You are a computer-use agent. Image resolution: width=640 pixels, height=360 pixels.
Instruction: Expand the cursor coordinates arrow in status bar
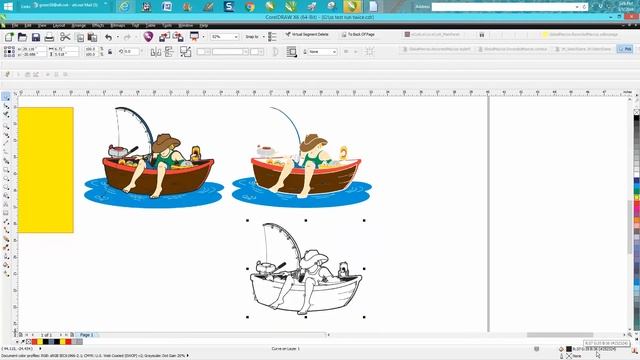pos(40,349)
